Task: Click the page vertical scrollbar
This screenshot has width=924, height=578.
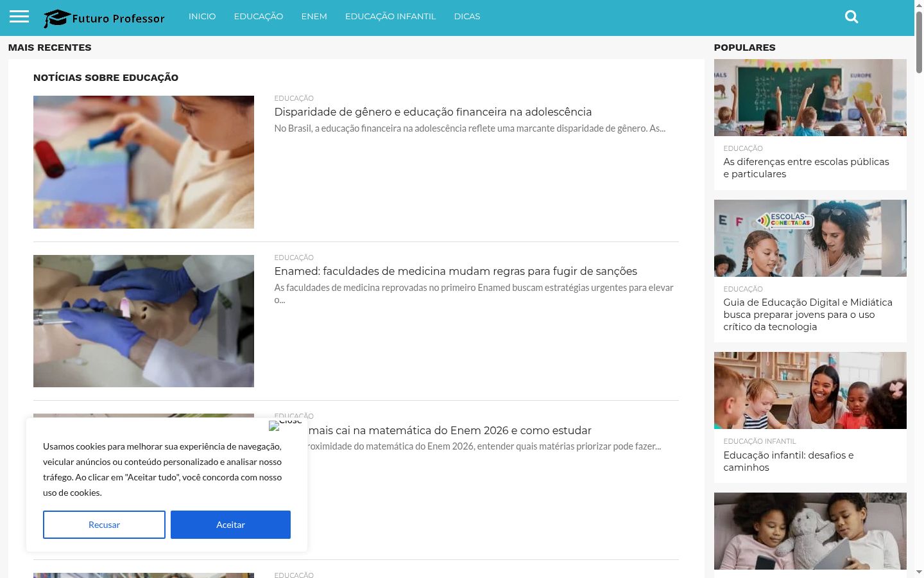Action: coord(919,42)
